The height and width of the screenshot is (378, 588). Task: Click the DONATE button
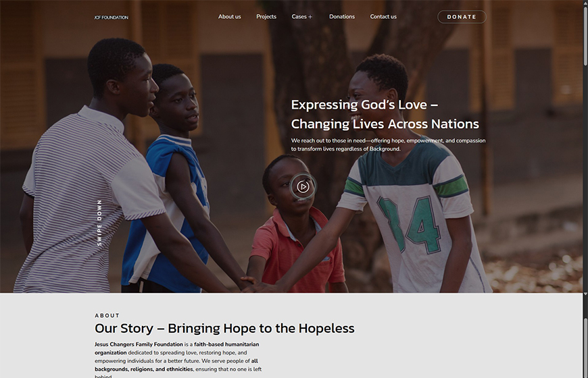coord(462,17)
